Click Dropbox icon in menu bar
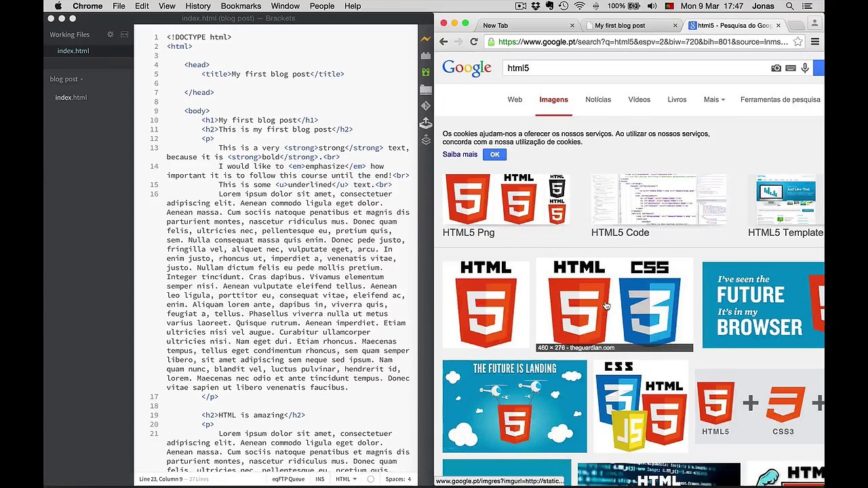Image resolution: width=868 pixels, height=488 pixels. (x=536, y=6)
